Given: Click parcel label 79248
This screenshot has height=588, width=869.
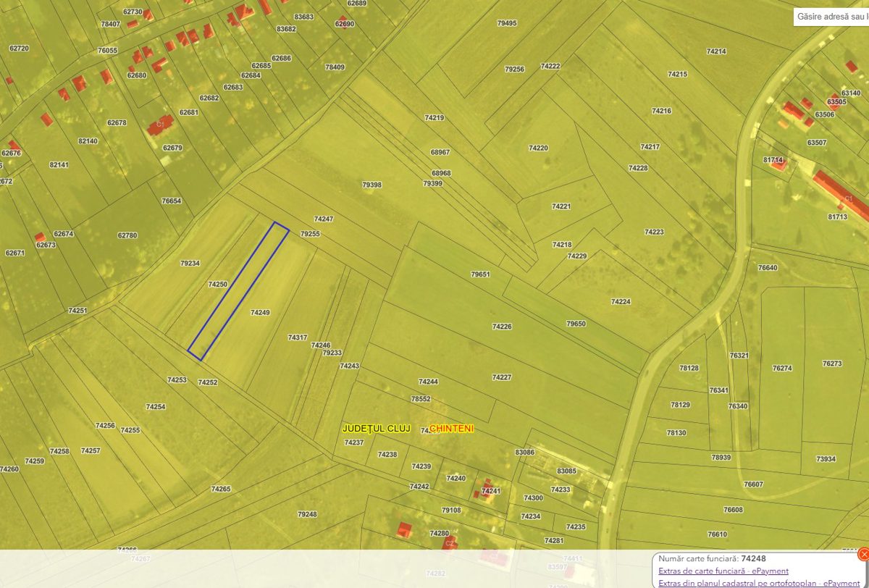Looking at the screenshot, I should click(307, 514).
